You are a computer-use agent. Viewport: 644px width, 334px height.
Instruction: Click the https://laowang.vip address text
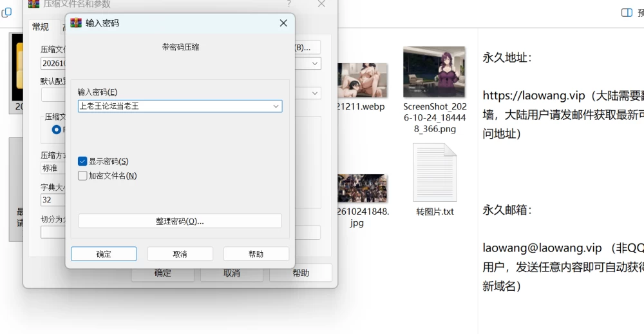tap(534, 96)
